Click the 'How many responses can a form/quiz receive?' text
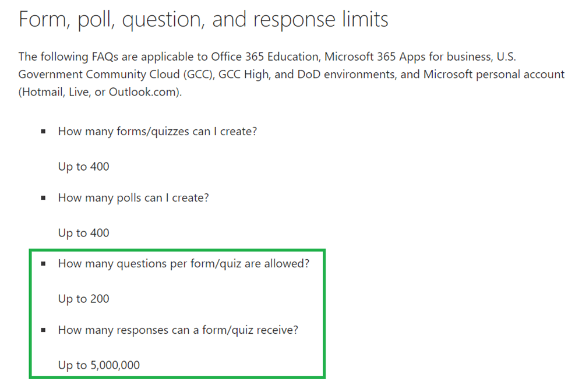Viewport: 568px width, 392px height. (178, 330)
